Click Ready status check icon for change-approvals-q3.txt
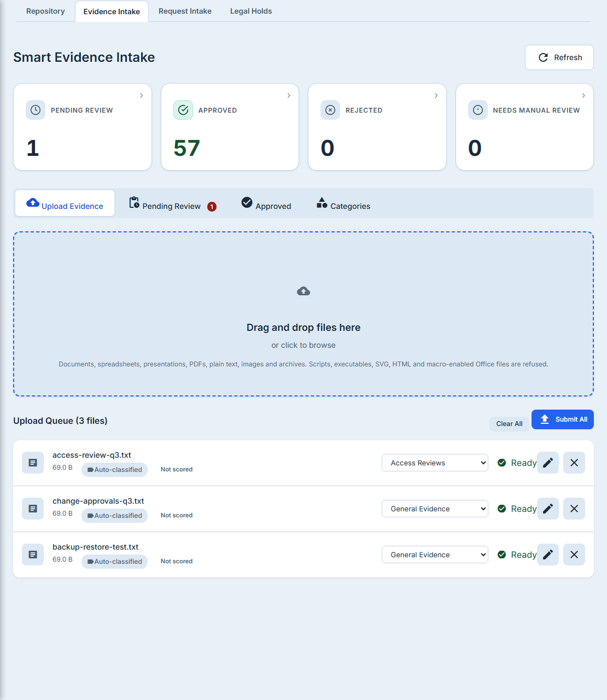Screen dimensions: 607x700 (501, 509)
